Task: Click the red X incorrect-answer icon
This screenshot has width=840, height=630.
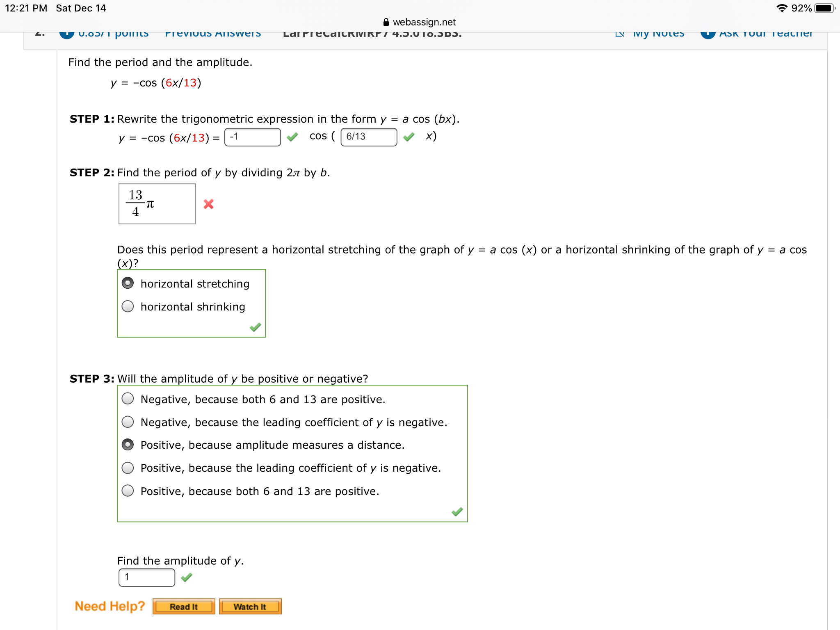Action: [208, 204]
